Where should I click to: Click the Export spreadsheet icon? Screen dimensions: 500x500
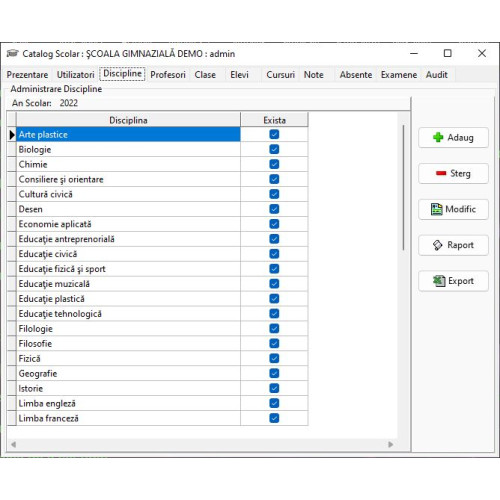[439, 281]
